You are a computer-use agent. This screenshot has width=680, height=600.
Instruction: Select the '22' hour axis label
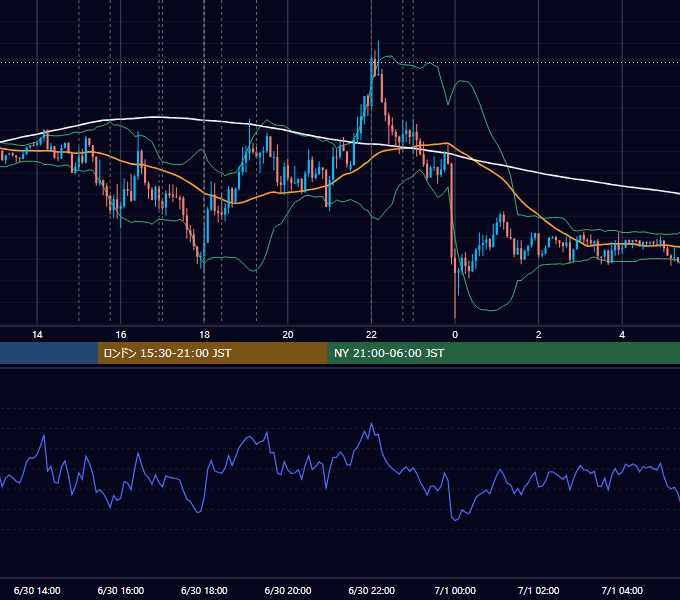[x=371, y=335]
